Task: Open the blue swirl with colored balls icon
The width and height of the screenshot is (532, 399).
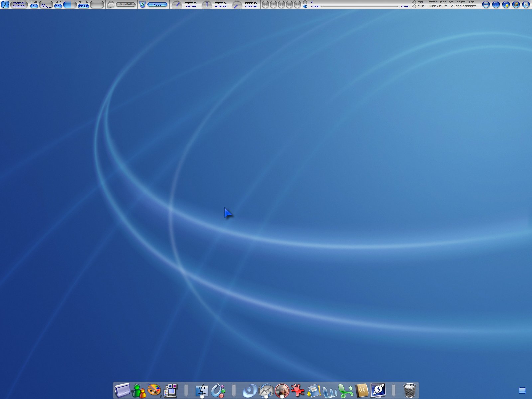Action: (218, 391)
